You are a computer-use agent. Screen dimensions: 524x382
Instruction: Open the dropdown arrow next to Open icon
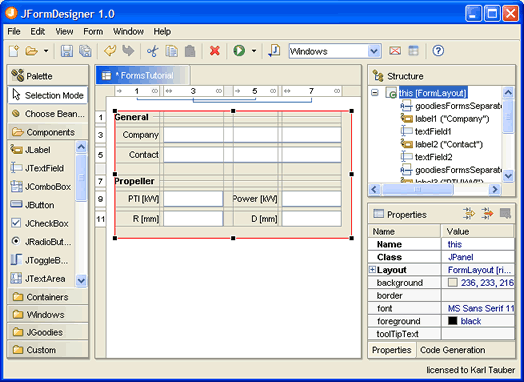click(x=46, y=51)
